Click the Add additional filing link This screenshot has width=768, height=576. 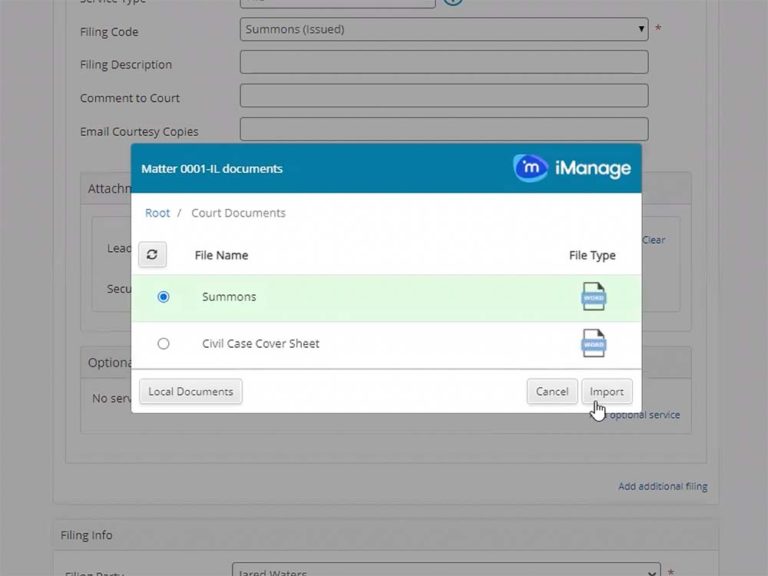tap(663, 486)
